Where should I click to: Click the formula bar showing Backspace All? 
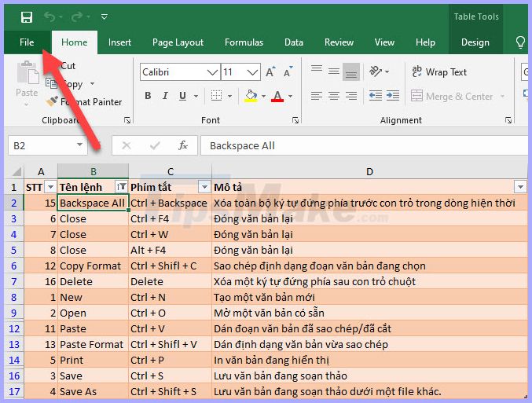tap(364, 146)
